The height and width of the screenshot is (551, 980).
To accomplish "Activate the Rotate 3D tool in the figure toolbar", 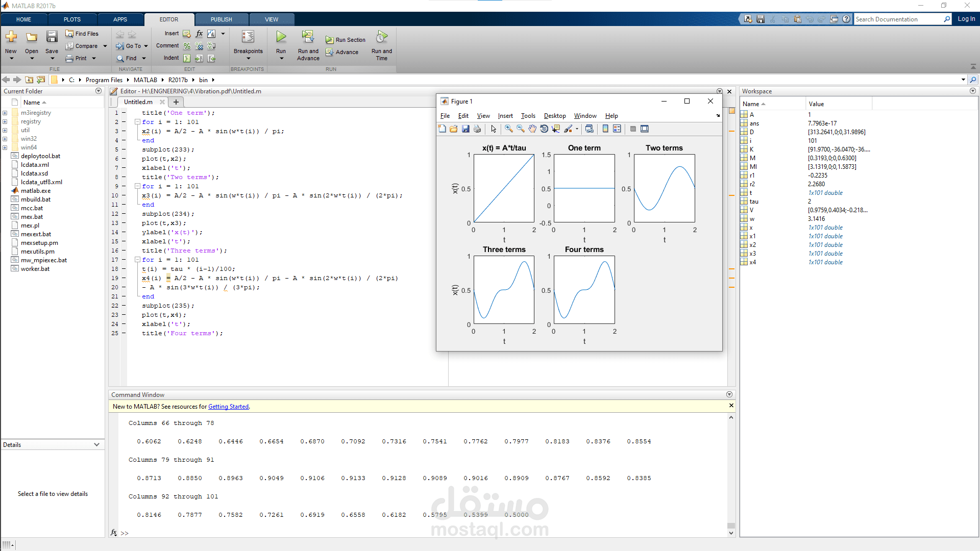I will pyautogui.click(x=544, y=129).
